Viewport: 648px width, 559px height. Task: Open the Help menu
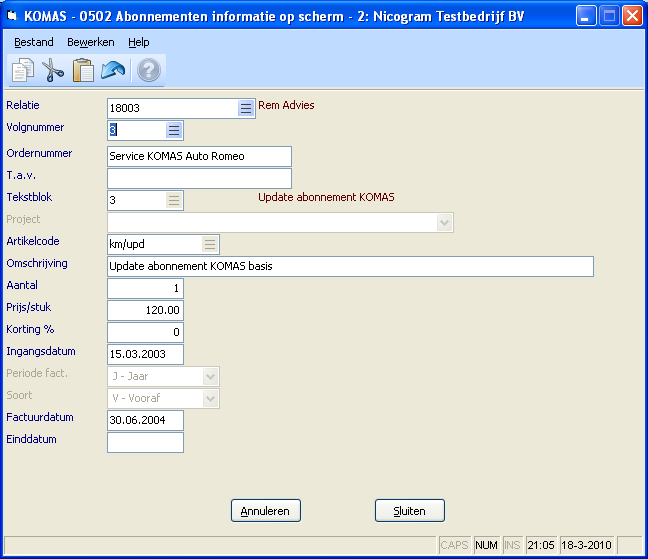pyautogui.click(x=138, y=42)
